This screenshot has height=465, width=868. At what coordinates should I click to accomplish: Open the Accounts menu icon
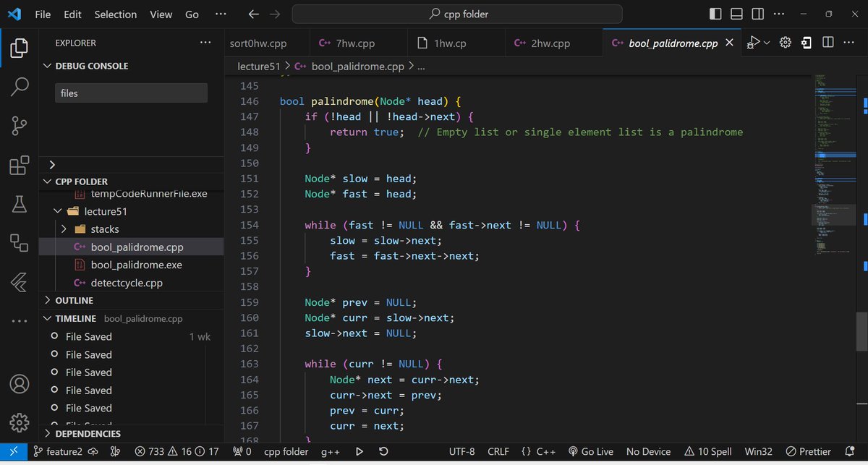coord(20,383)
